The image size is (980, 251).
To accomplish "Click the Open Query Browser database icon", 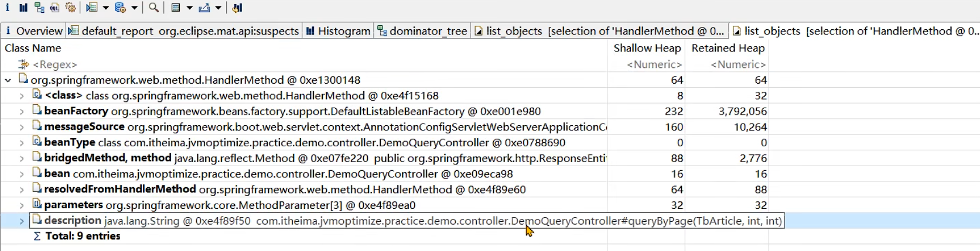I will 120,8.
